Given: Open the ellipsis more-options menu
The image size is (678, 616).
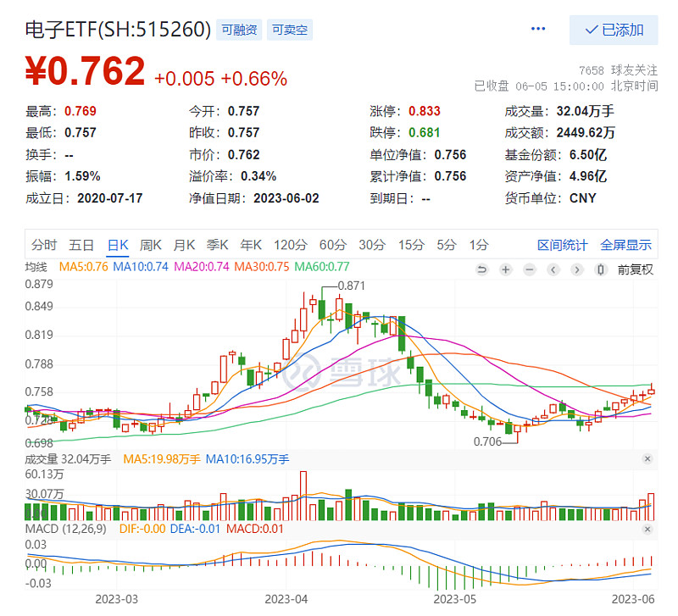Looking at the screenshot, I should click(x=537, y=28).
